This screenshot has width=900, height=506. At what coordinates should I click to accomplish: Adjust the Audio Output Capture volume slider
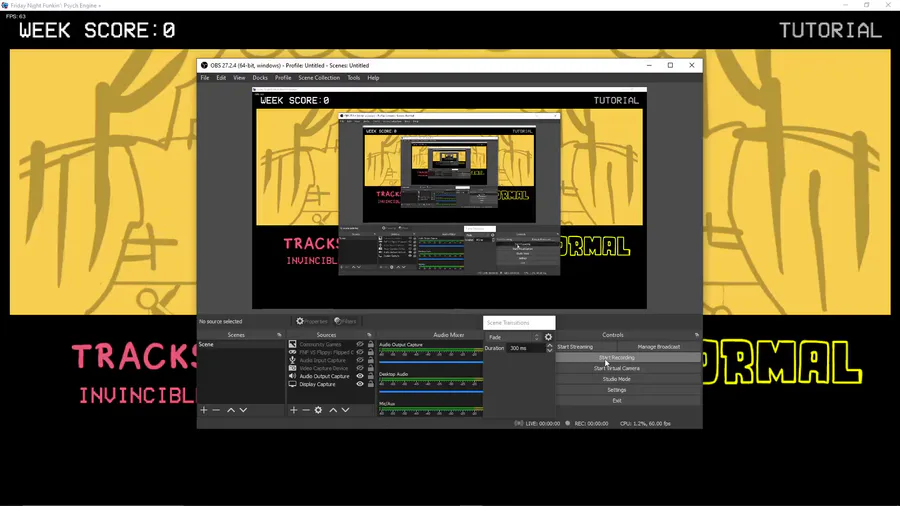[430, 362]
